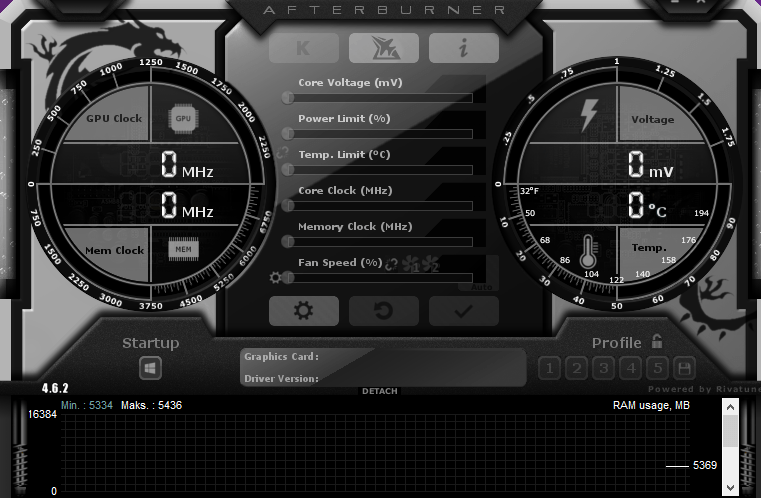Click the Memory Clock slider handle
Image resolution: width=761 pixels, height=498 pixels.
288,241
